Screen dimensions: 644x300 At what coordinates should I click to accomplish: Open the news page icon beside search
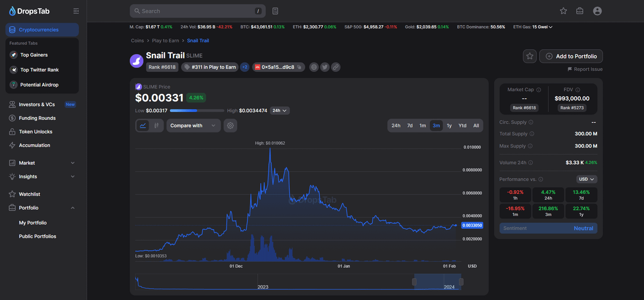tap(275, 11)
